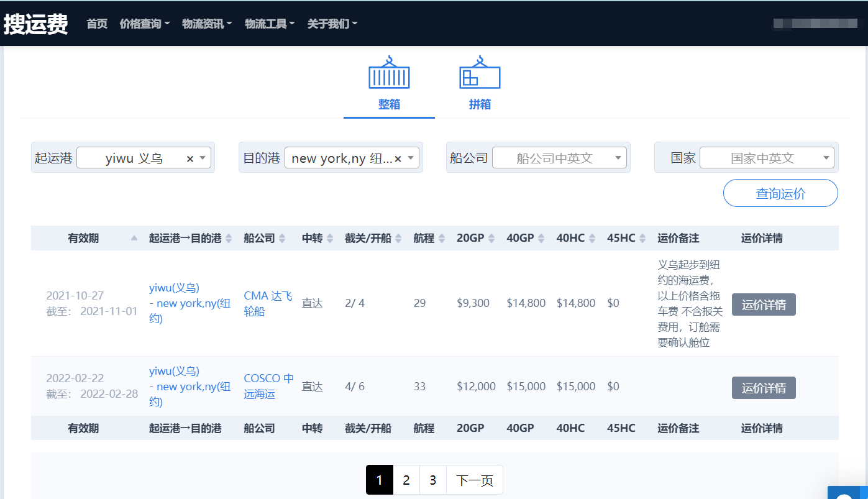Sort by 船公司 column in header row
This screenshot has height=499, width=868.
pyautogui.click(x=265, y=238)
